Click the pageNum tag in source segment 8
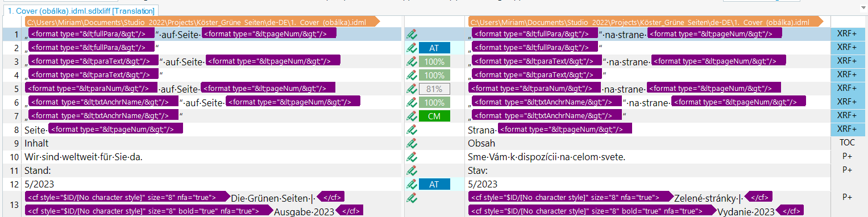Viewport: 868px width, 217px height. point(116,129)
